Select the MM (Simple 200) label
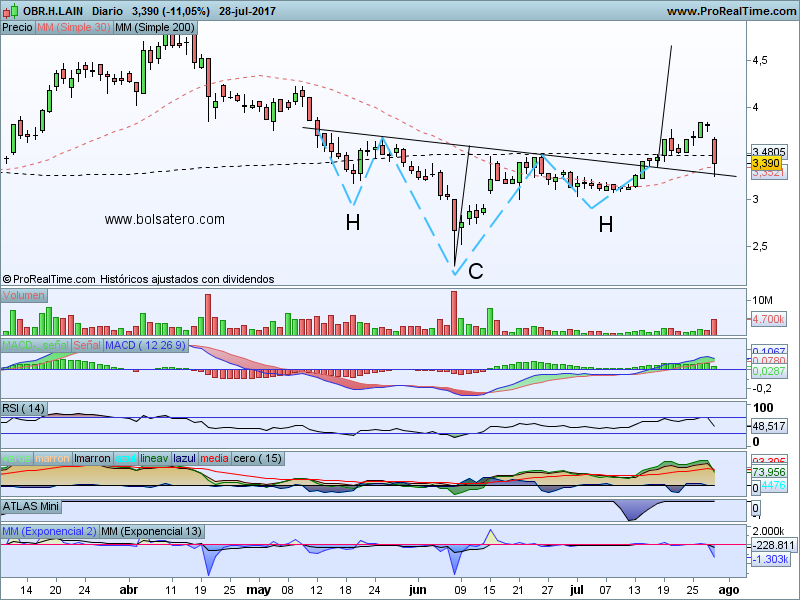 155,28
